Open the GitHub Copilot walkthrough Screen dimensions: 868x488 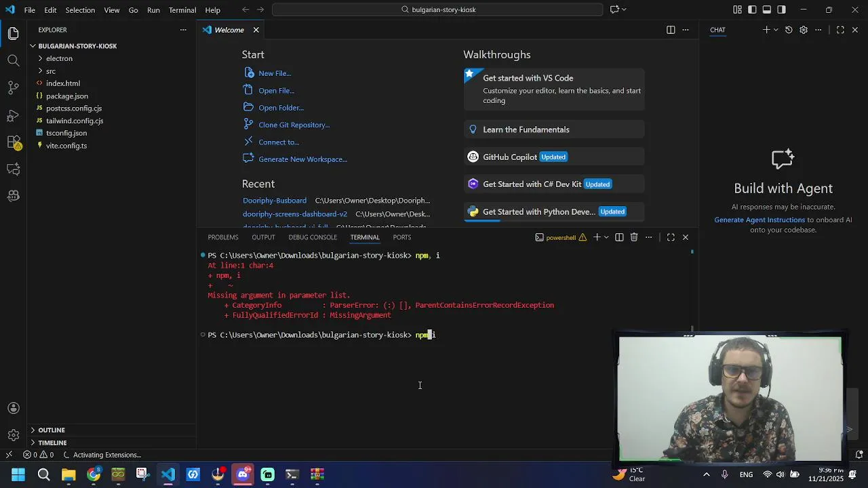554,157
